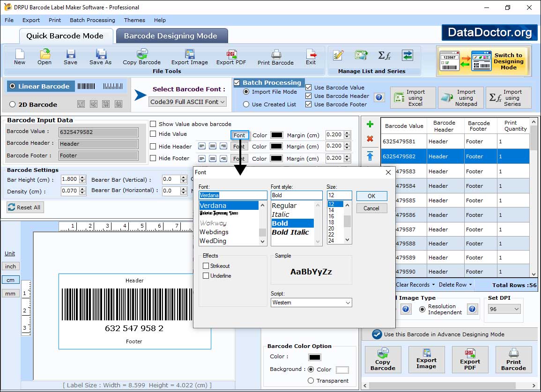Click the white Background color swatch

pos(342,370)
